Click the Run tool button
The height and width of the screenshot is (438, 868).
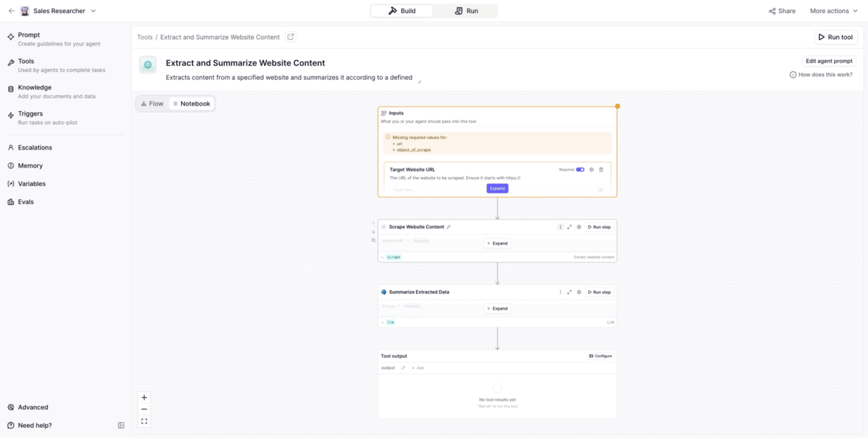point(836,37)
